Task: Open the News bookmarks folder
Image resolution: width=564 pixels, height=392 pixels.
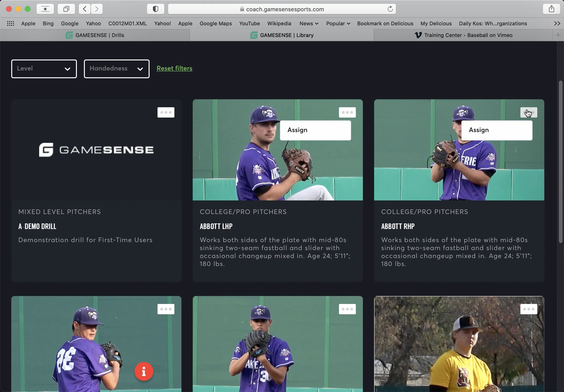Action: [308, 24]
